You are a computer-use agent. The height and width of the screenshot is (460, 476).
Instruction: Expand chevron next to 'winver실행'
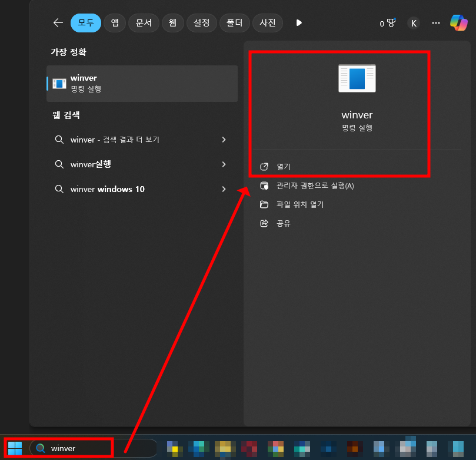[224, 164]
